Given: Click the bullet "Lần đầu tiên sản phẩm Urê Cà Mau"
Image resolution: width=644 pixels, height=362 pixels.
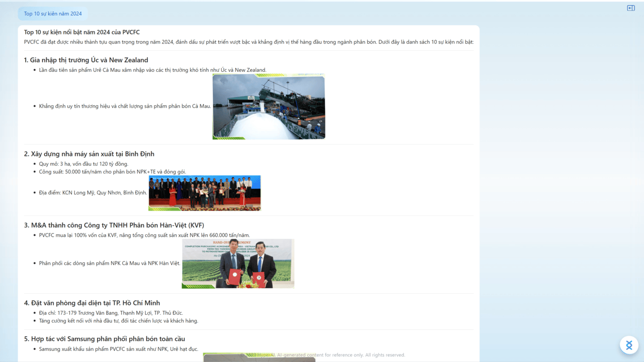Looking at the screenshot, I should coord(152,70).
